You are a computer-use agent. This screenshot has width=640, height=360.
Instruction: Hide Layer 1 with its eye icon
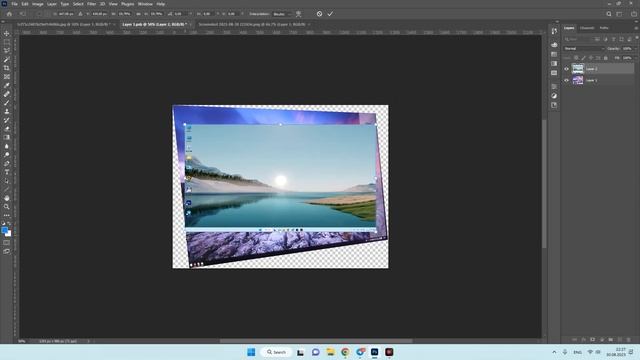pos(567,80)
